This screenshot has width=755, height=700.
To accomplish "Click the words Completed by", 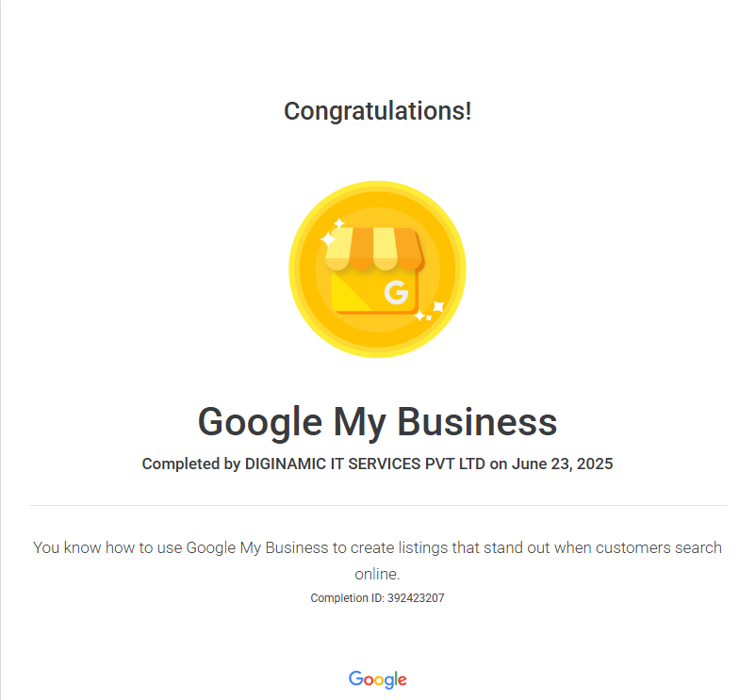I will pos(191,464).
